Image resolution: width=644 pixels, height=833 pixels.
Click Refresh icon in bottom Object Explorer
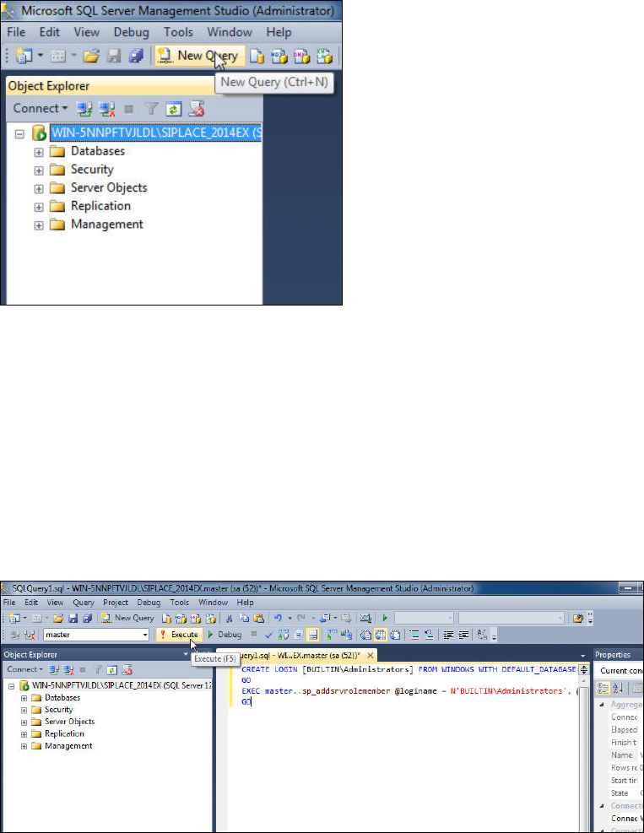click(x=112, y=670)
